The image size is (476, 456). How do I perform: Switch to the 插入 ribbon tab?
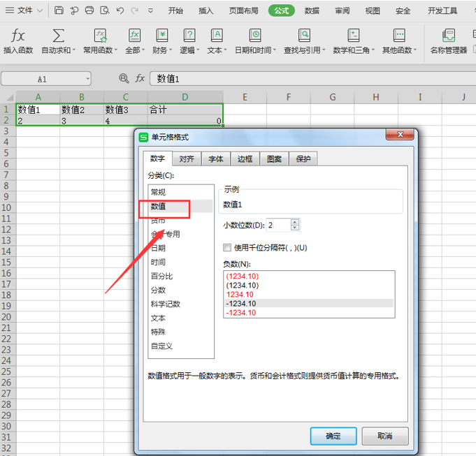pos(205,10)
